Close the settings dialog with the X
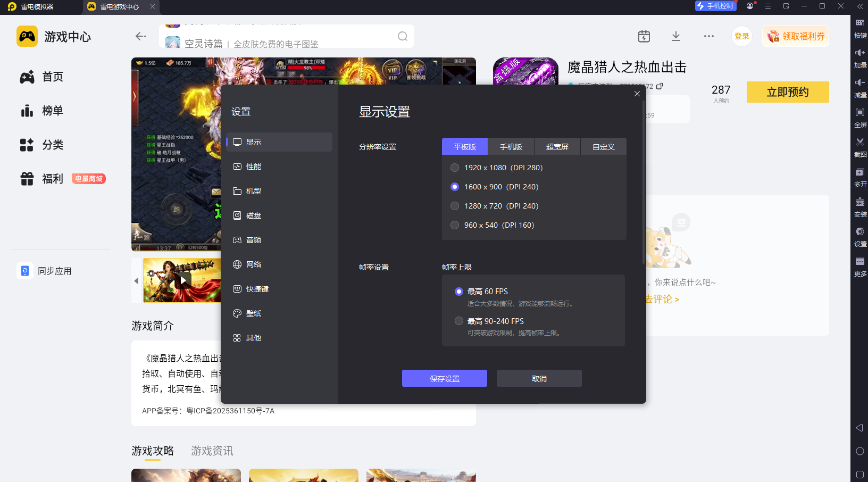 click(x=637, y=94)
